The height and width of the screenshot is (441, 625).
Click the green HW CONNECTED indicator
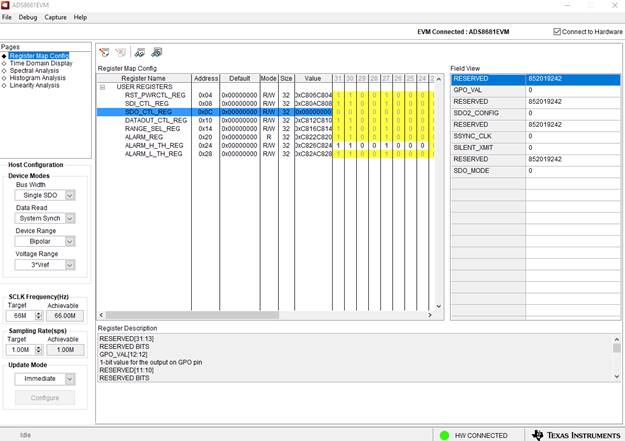[x=444, y=435]
